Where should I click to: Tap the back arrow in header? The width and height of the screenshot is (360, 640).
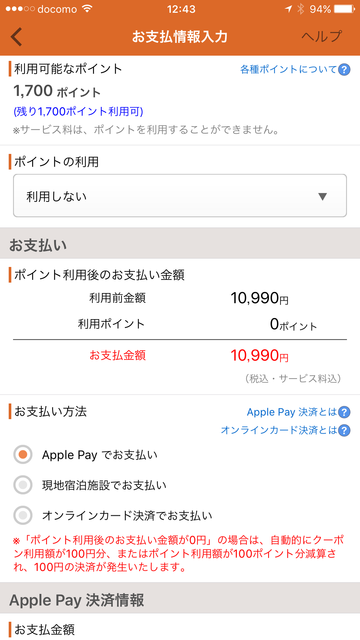[16, 37]
